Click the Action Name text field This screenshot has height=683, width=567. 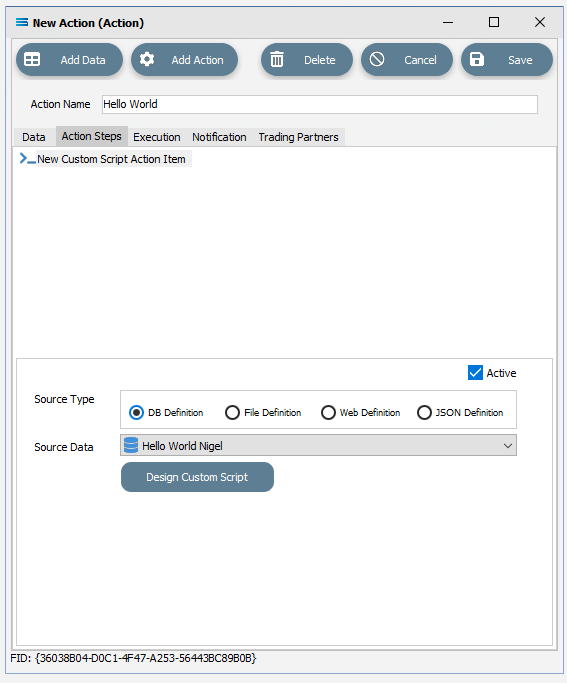click(320, 105)
